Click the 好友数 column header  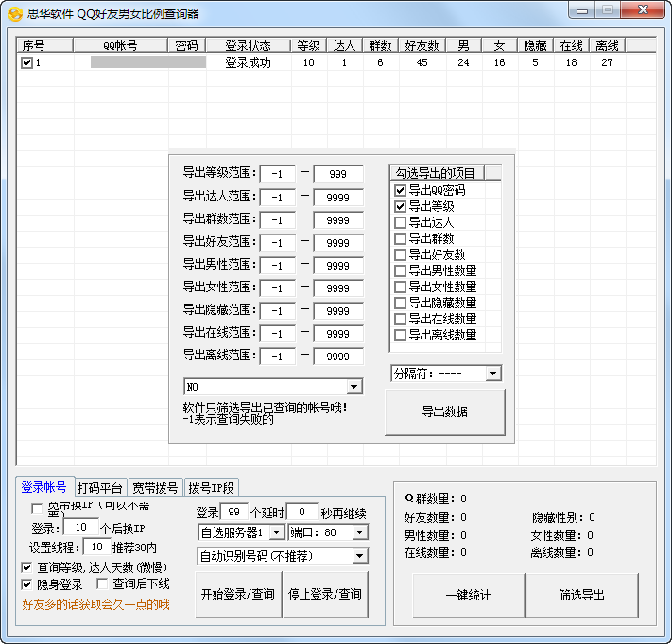(421, 44)
